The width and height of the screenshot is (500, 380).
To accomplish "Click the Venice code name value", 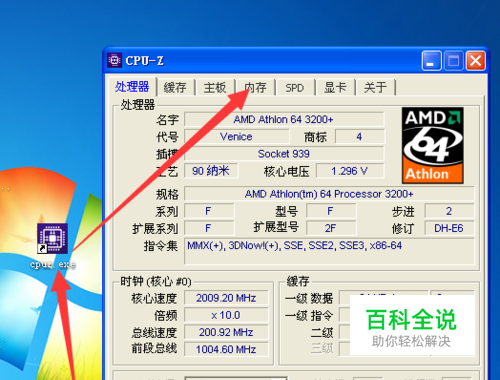I will coord(237,137).
